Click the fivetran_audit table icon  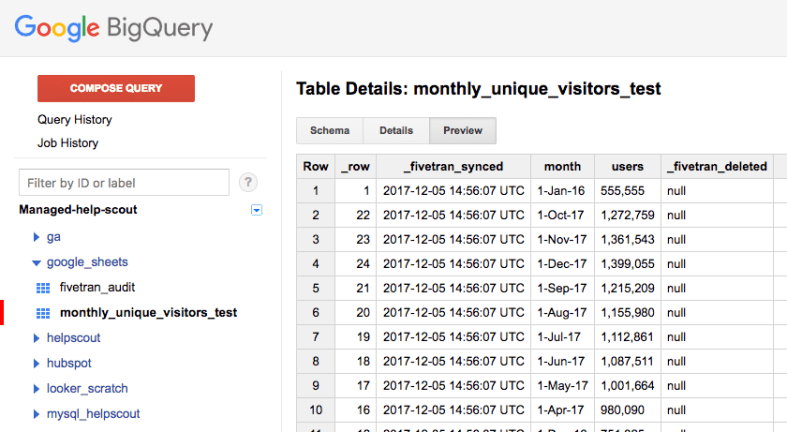pos(42,288)
